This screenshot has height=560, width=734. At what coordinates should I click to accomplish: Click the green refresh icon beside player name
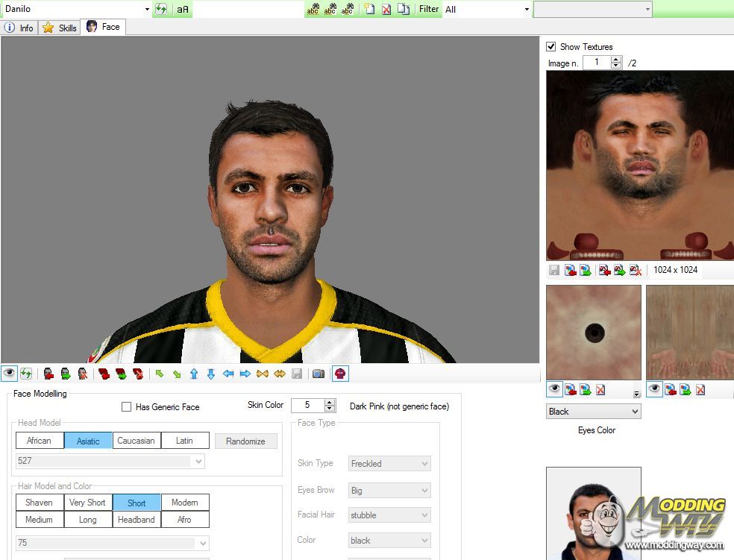pyautogui.click(x=161, y=9)
